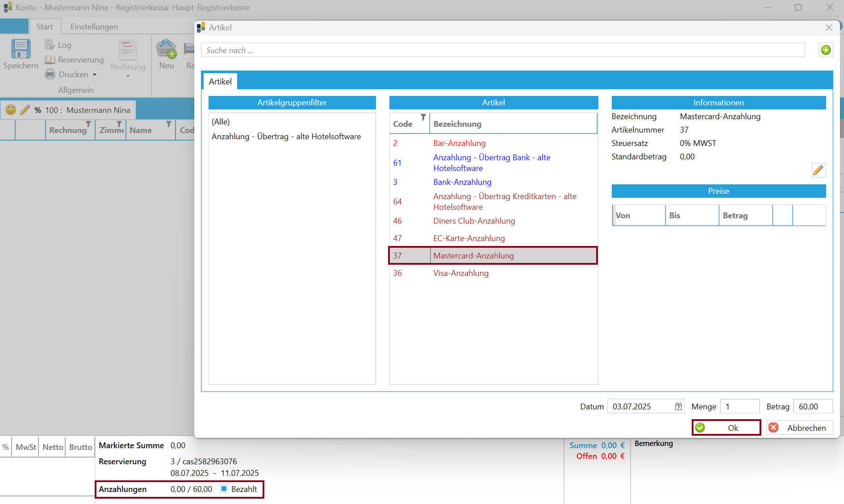
Task: Click the green plus add article icon
Action: pos(826,50)
